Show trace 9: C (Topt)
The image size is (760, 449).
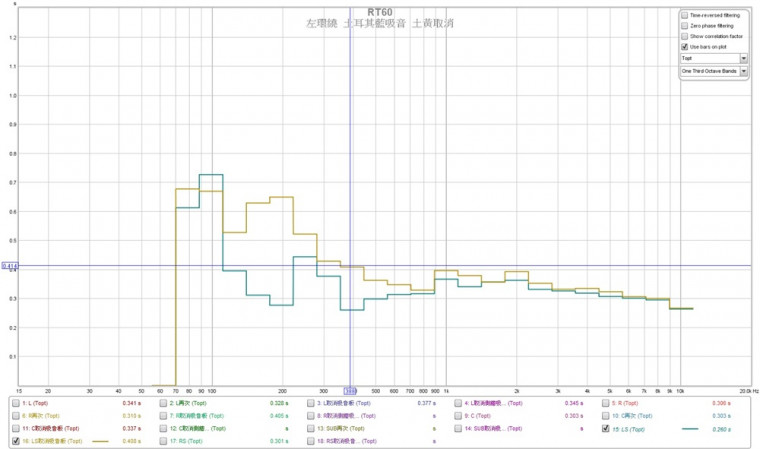458,416
